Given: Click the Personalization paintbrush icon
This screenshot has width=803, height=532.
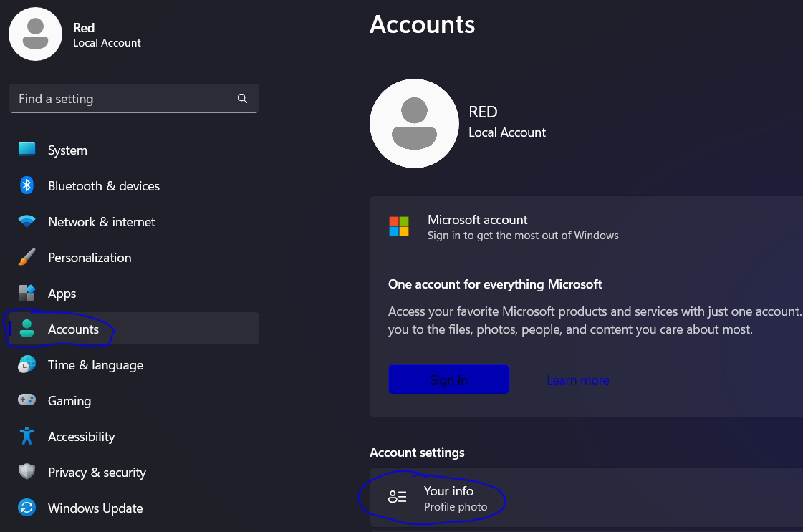Looking at the screenshot, I should pos(27,257).
